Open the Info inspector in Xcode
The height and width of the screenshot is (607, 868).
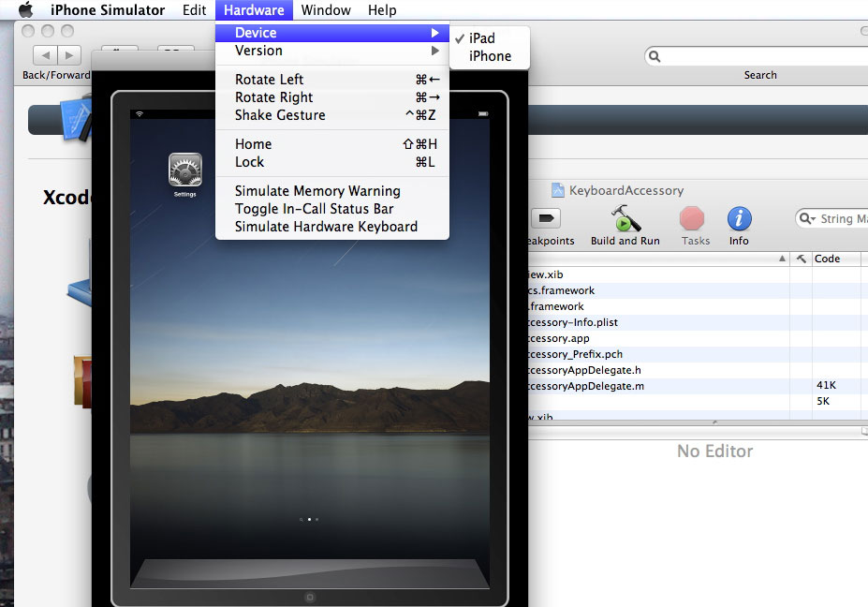[x=739, y=218]
